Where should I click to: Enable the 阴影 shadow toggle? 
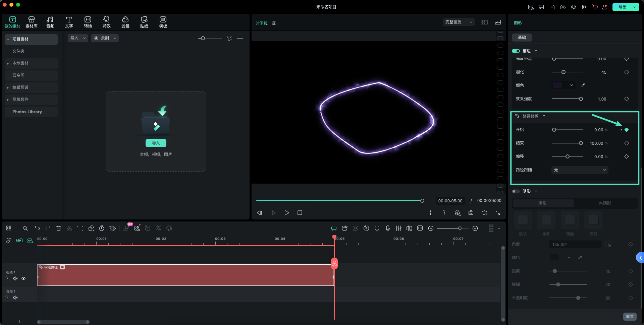pyautogui.click(x=516, y=191)
